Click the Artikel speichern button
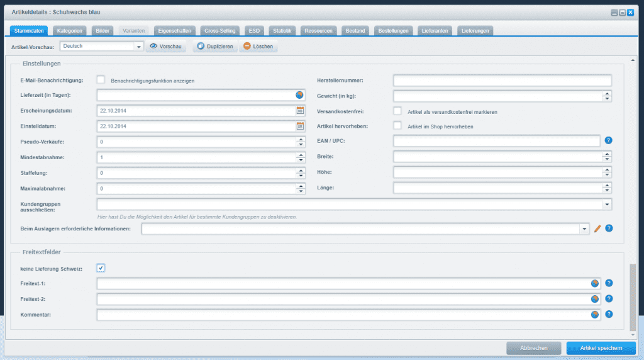The width and height of the screenshot is (644, 360). click(601, 348)
